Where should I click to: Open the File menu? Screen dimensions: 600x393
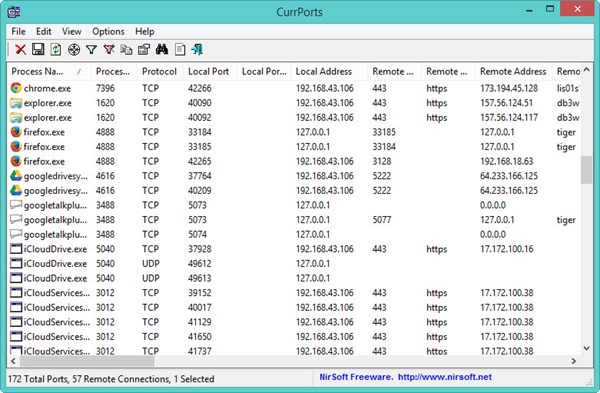[x=18, y=31]
